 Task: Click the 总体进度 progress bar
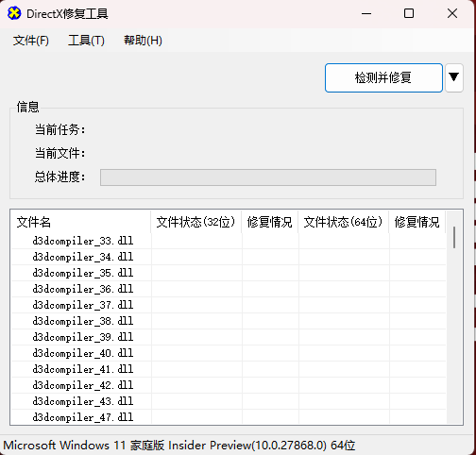click(268, 177)
